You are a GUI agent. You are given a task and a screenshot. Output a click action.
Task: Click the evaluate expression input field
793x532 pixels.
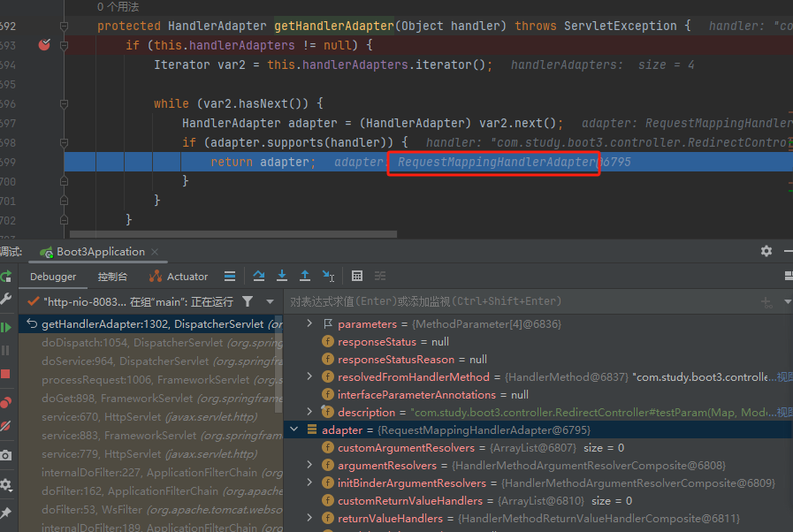click(x=521, y=302)
